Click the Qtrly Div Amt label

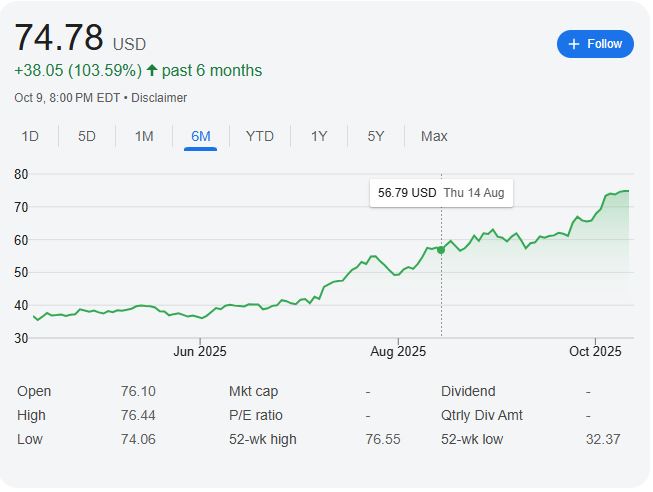[x=482, y=415]
